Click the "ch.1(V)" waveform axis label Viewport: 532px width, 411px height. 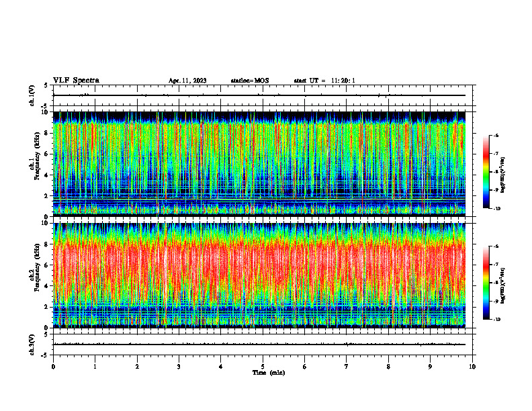point(32,95)
